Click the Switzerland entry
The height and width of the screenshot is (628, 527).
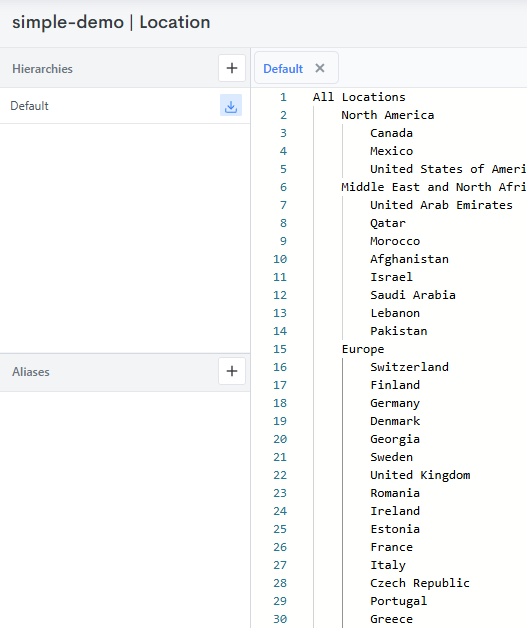[409, 367]
